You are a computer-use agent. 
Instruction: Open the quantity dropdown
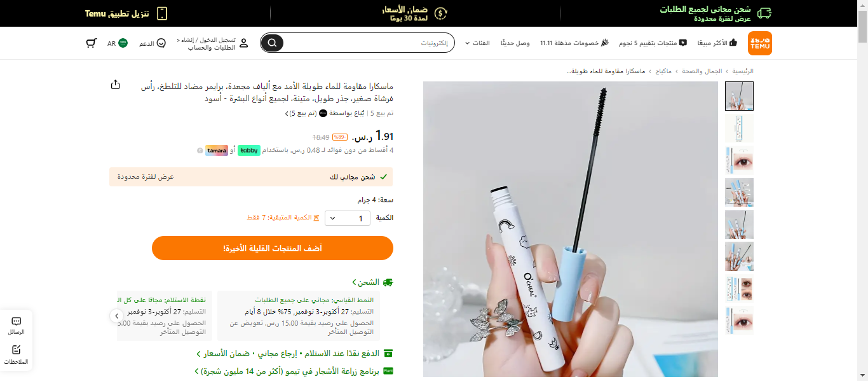click(348, 218)
